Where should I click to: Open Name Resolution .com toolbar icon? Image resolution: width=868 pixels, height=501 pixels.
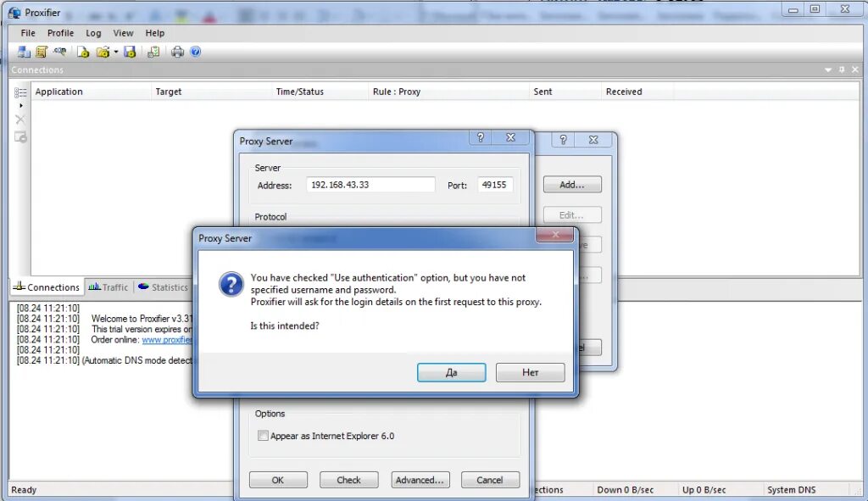(60, 52)
